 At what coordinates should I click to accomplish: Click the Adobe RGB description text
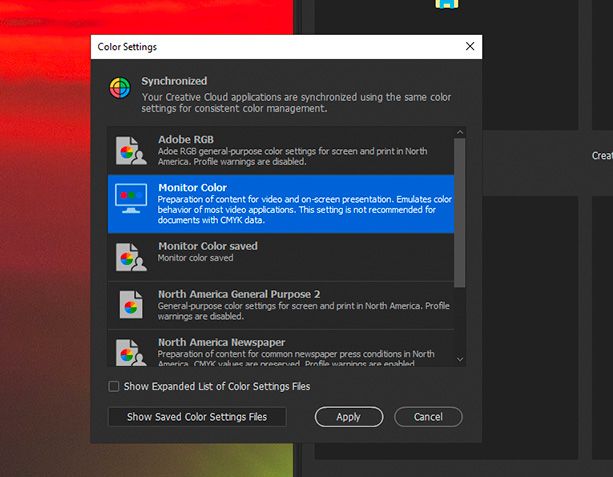[x=292, y=156]
